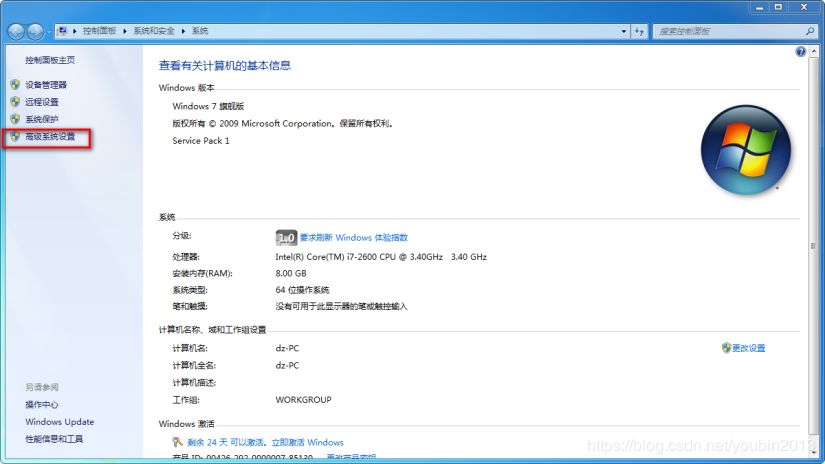The height and width of the screenshot is (464, 825).
Task: Expand the arrow after 系统和安全 breadcrumb
Action: (x=183, y=31)
